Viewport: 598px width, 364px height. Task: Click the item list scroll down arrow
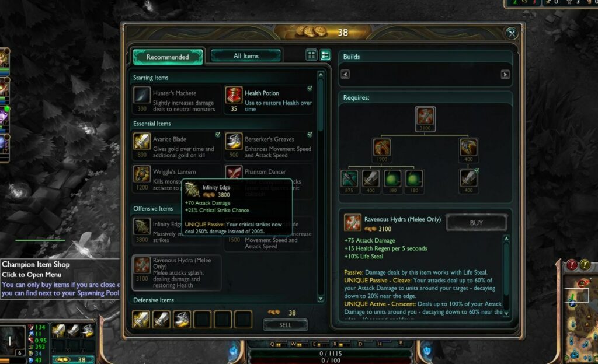click(x=321, y=299)
